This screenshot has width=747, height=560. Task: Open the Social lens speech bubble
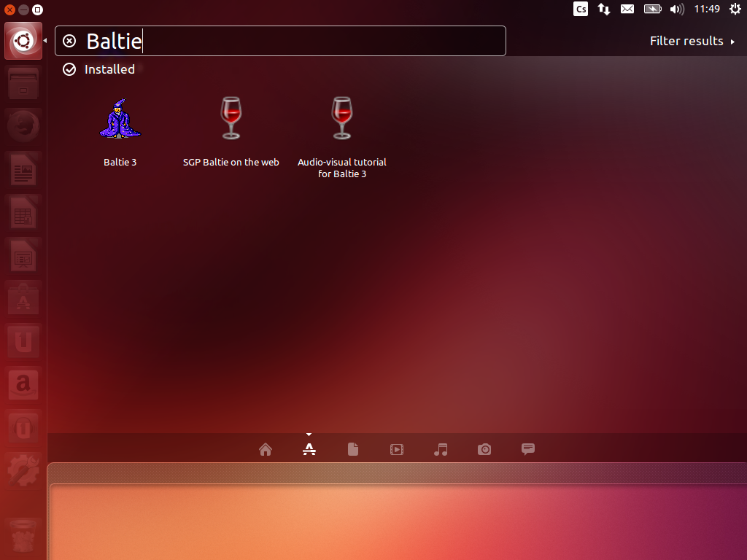[528, 449]
